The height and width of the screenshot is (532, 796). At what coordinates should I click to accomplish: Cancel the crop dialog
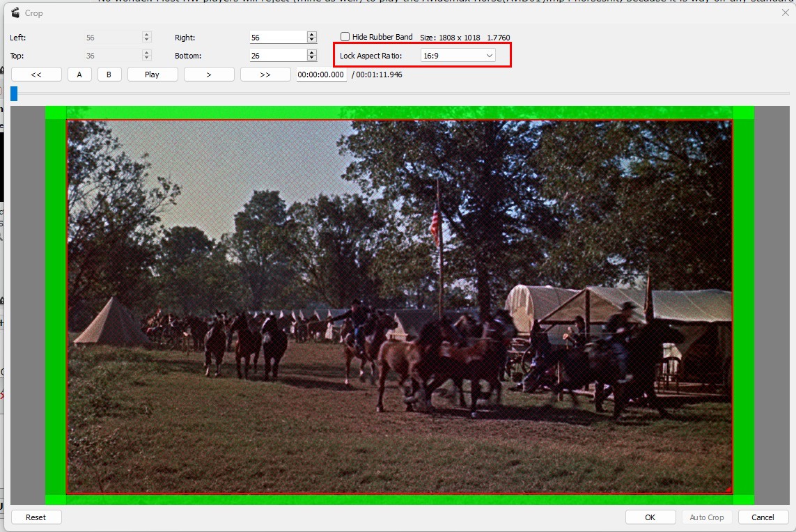tap(763, 517)
